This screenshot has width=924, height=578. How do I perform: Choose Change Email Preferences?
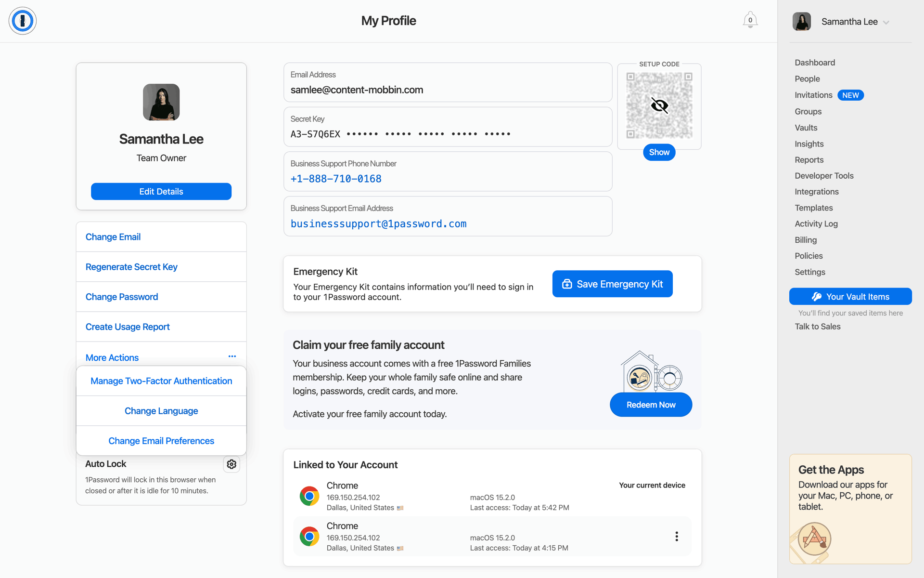pyautogui.click(x=161, y=441)
